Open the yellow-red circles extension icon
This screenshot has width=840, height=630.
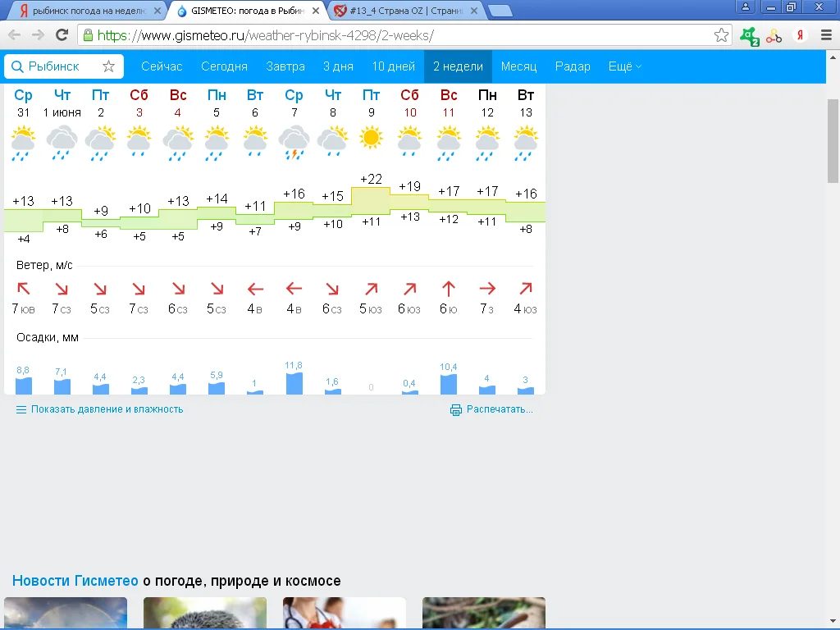tap(774, 36)
